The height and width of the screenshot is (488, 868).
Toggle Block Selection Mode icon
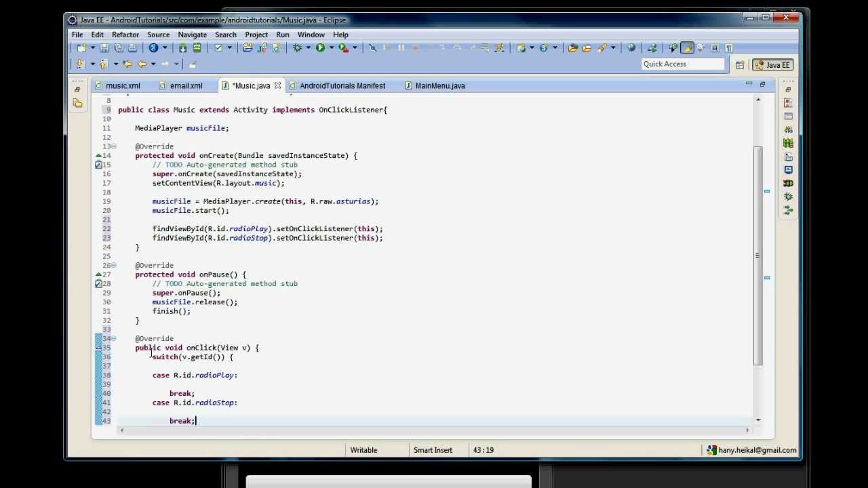click(715, 48)
